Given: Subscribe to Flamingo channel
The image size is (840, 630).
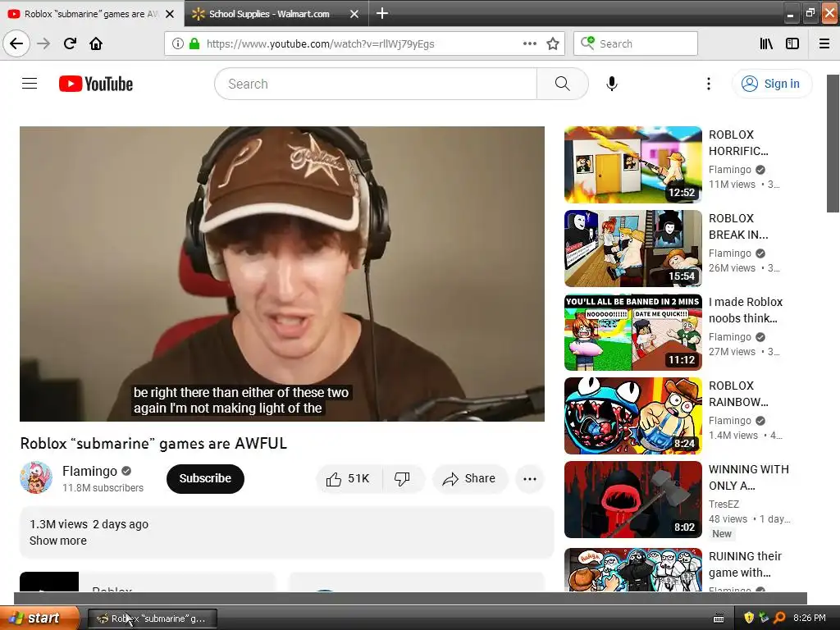Looking at the screenshot, I should click(205, 478).
